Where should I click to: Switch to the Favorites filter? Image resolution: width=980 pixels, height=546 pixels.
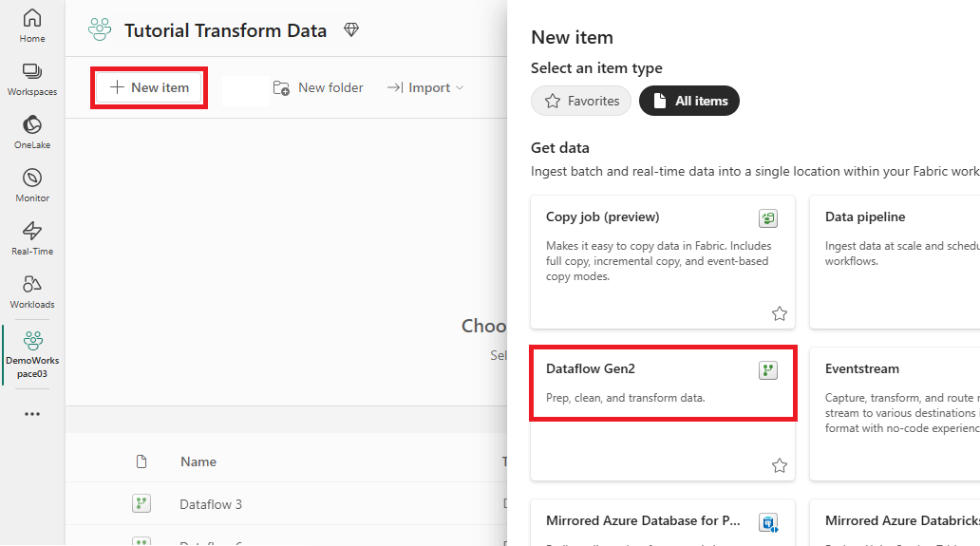(x=581, y=101)
